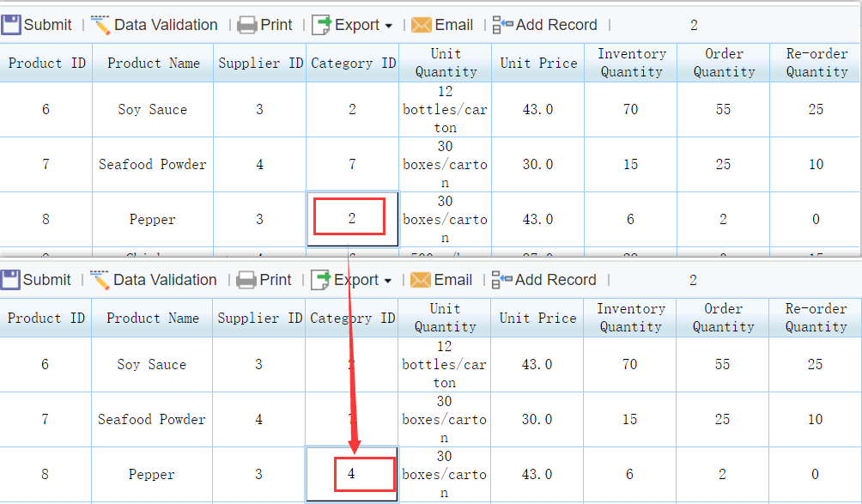Click the Print label in the lower toolbar
This screenshot has width=862, height=504.
(x=276, y=280)
